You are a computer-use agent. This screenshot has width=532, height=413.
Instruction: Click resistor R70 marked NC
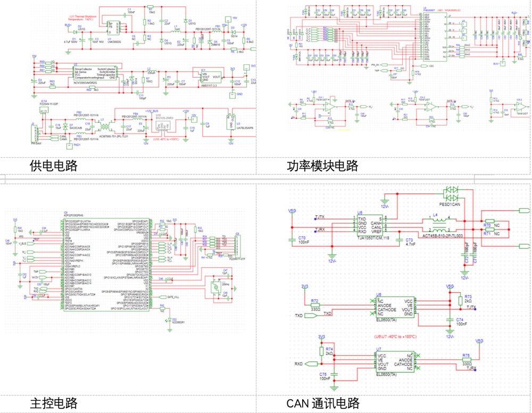pos(489,222)
